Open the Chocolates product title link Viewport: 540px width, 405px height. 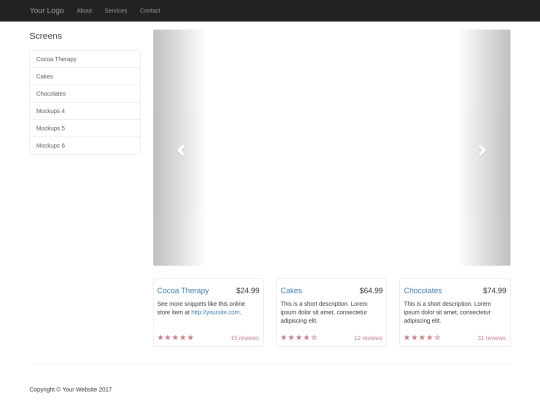pyautogui.click(x=423, y=291)
